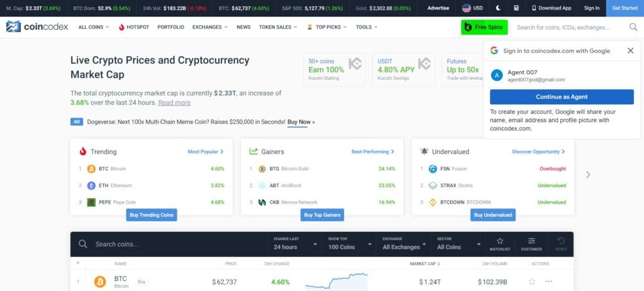The image size is (644, 291).
Task: Open the Portfolio menu item
Action: 171,27
